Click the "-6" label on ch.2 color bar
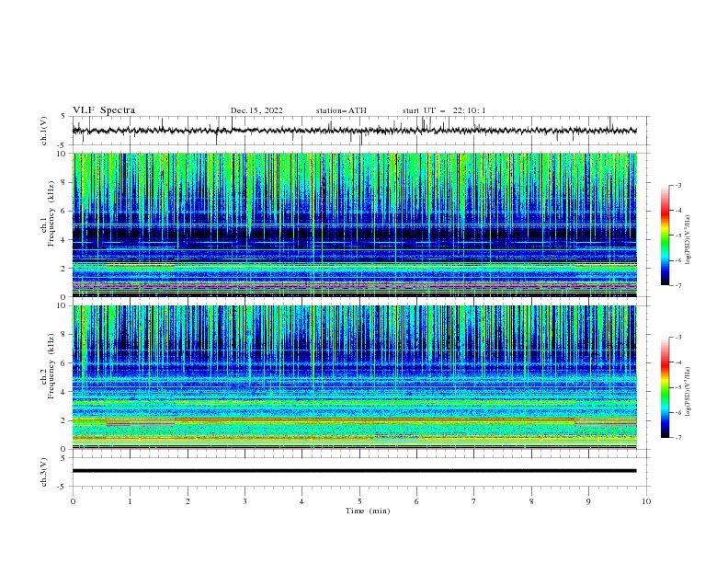728x563 pixels. point(677,412)
